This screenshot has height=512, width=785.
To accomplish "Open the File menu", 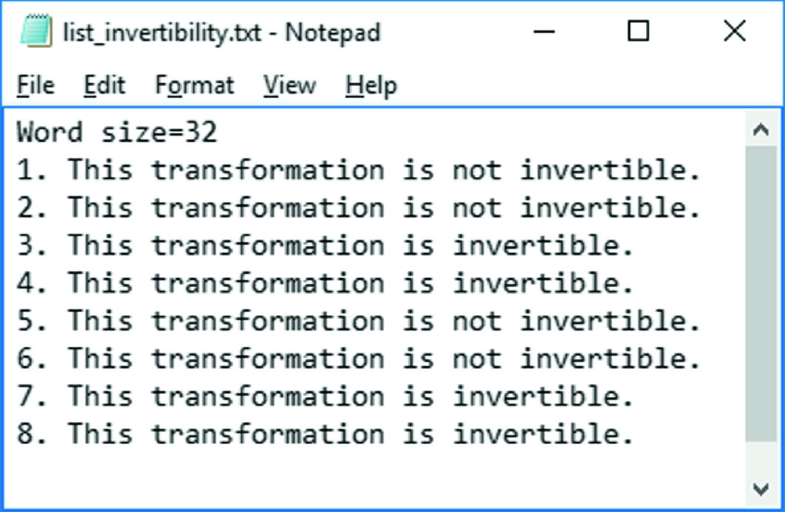I will click(36, 85).
